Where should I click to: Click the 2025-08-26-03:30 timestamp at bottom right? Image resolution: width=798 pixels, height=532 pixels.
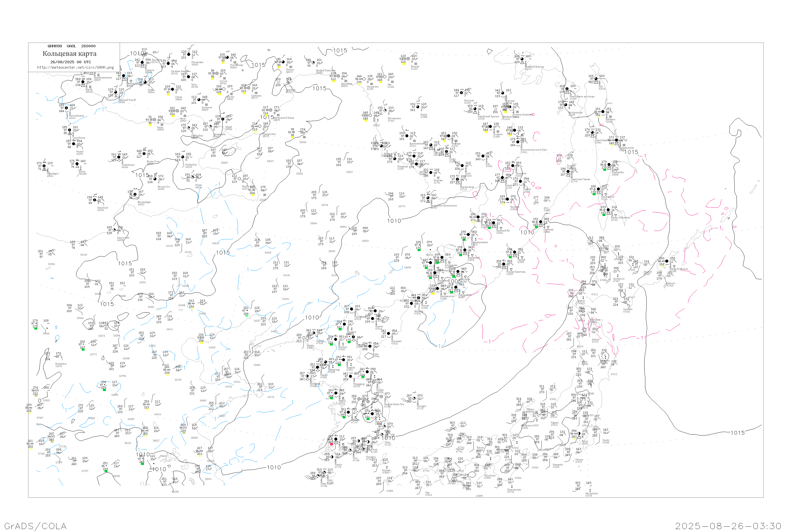click(x=728, y=526)
